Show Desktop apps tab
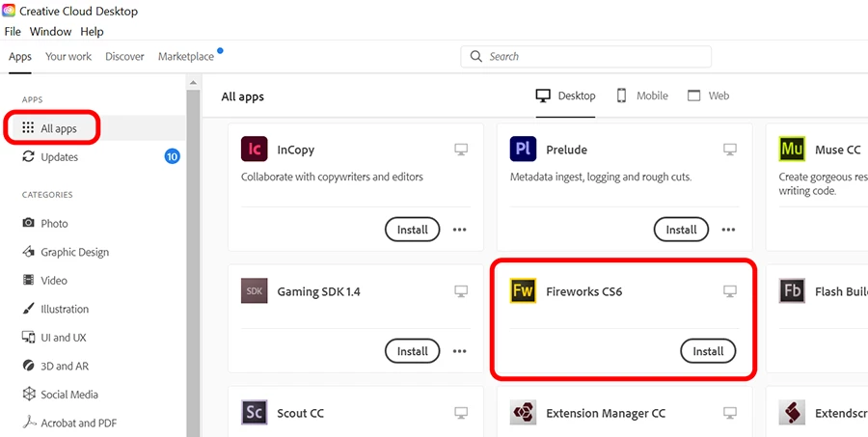 pos(565,96)
